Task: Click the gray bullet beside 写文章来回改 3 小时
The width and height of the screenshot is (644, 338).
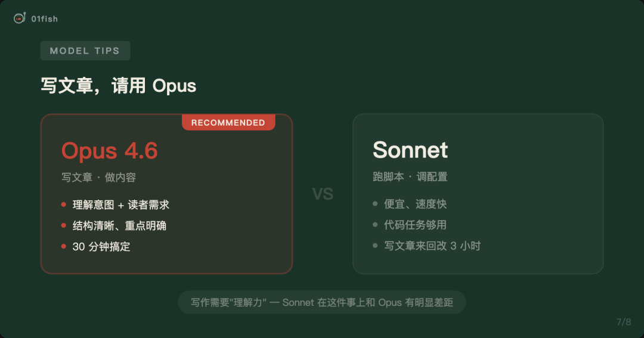Action: tap(375, 246)
